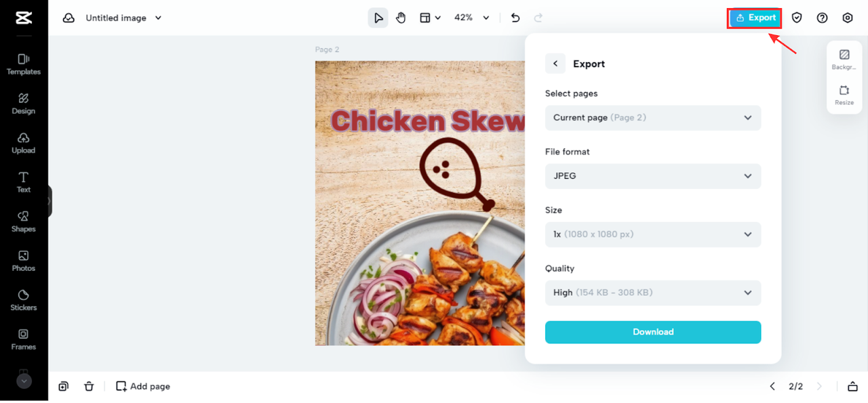Open the page overview icon
Viewport: 868px width, 403px height.
pos(852,386)
